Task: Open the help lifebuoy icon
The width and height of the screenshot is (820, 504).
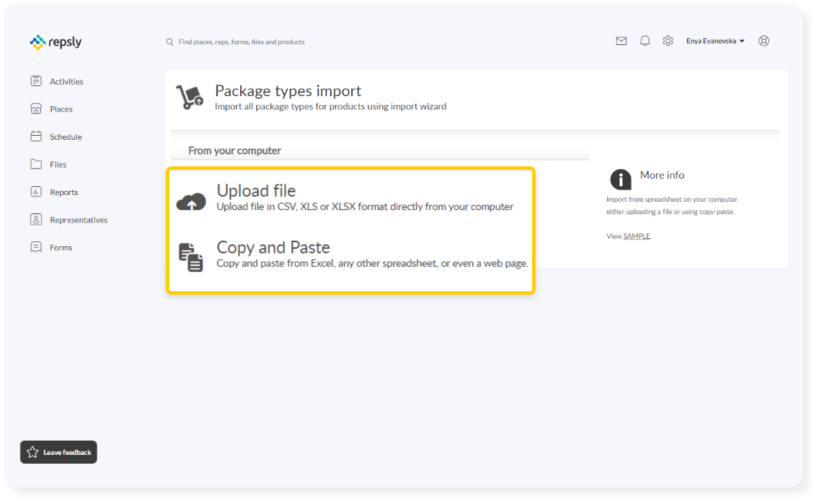Action: pos(764,41)
